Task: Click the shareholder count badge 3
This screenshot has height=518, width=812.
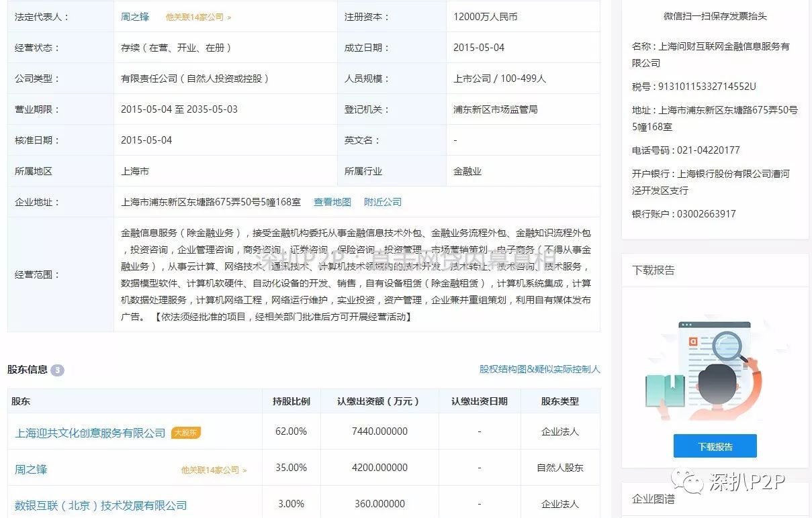Action: click(58, 370)
